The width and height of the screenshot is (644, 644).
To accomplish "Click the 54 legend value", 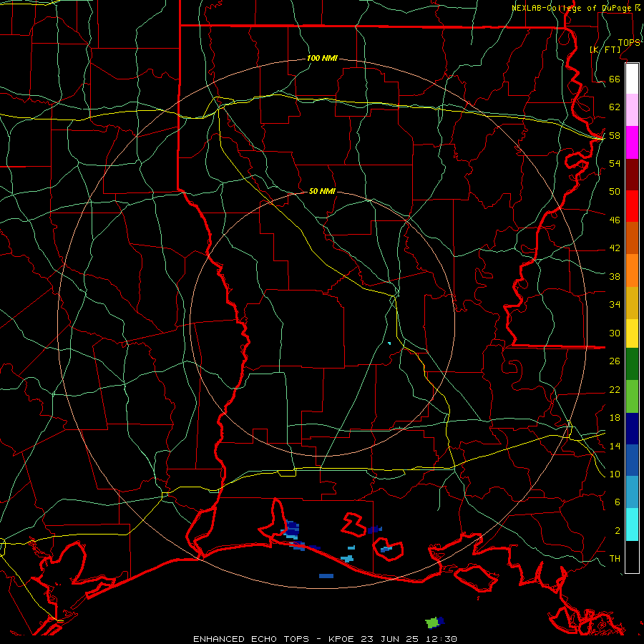I will (615, 163).
